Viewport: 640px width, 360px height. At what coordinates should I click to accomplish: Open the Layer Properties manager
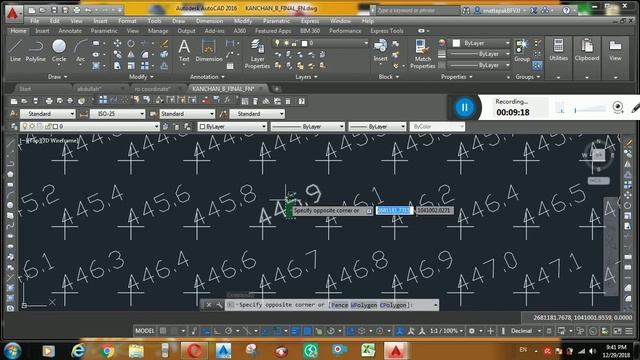point(257,54)
